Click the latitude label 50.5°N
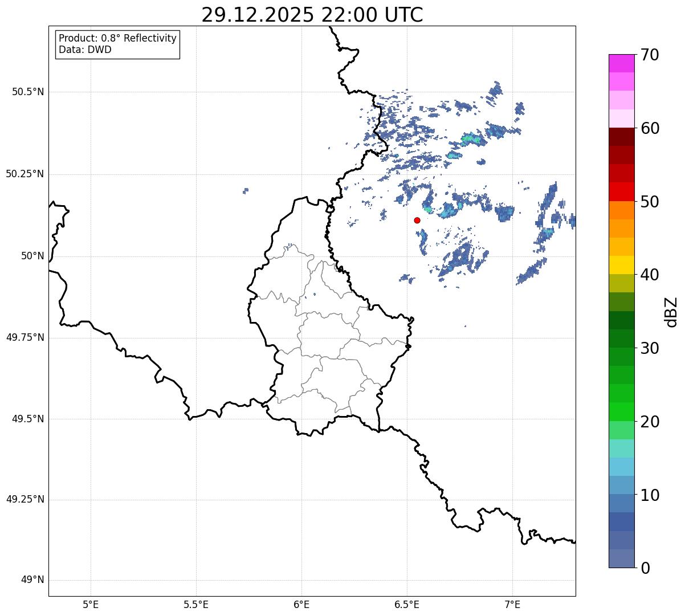Image resolution: width=685 pixels, height=616 pixels. pos(28,92)
